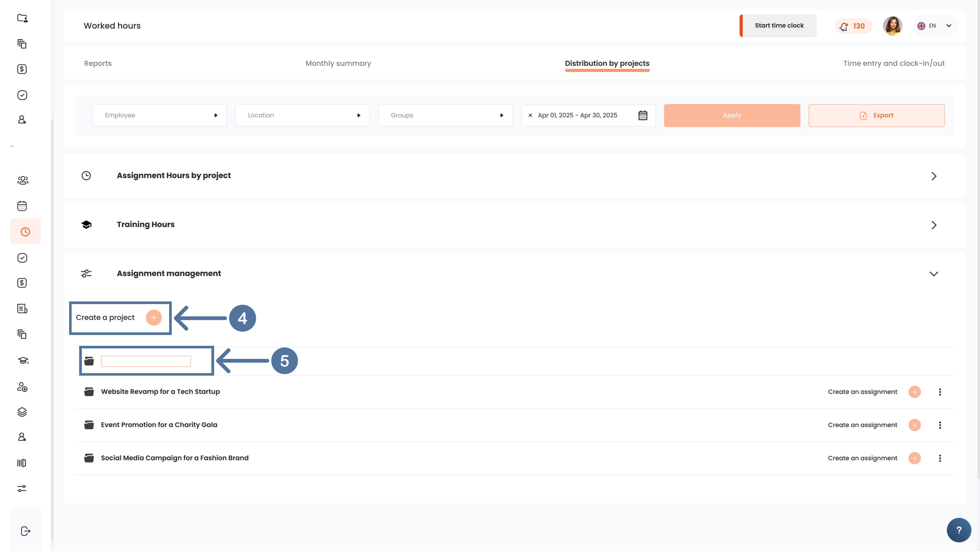The height and width of the screenshot is (551, 980).
Task: Select the highlighted clock worked-hours sidebar icon
Action: click(25, 231)
